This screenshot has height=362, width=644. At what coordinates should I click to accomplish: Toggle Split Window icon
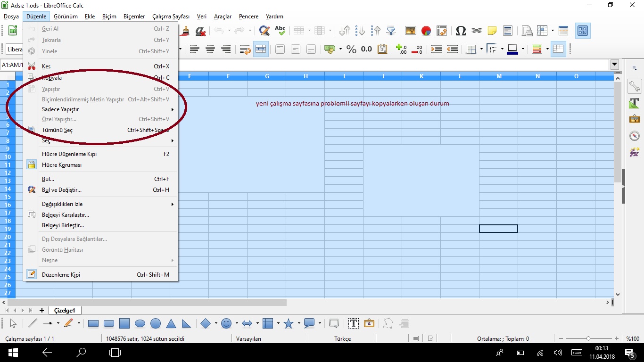click(563, 31)
